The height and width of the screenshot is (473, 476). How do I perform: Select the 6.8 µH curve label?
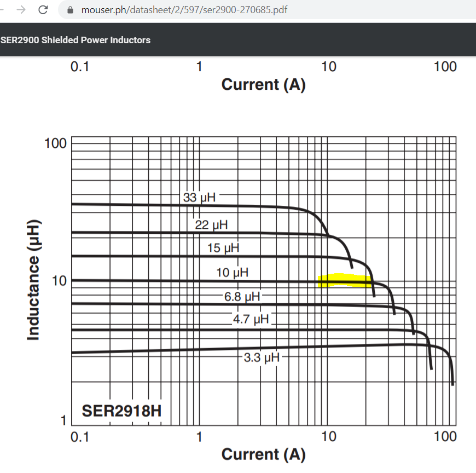242,297
